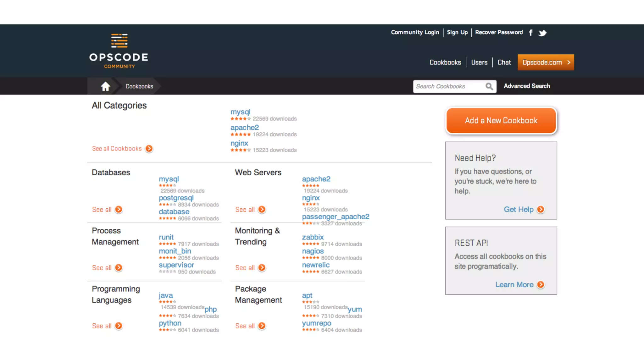
Task: Go to Chat in top navigation
Action: pyautogui.click(x=504, y=63)
